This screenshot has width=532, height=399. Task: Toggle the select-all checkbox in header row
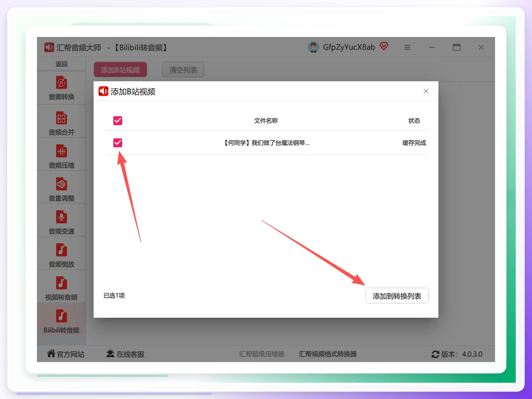[x=118, y=121]
